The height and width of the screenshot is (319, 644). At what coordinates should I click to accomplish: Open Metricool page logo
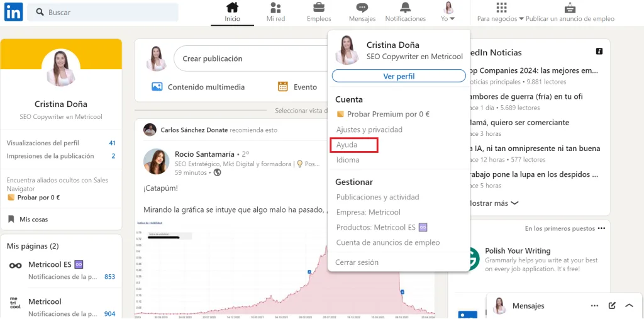click(x=15, y=302)
